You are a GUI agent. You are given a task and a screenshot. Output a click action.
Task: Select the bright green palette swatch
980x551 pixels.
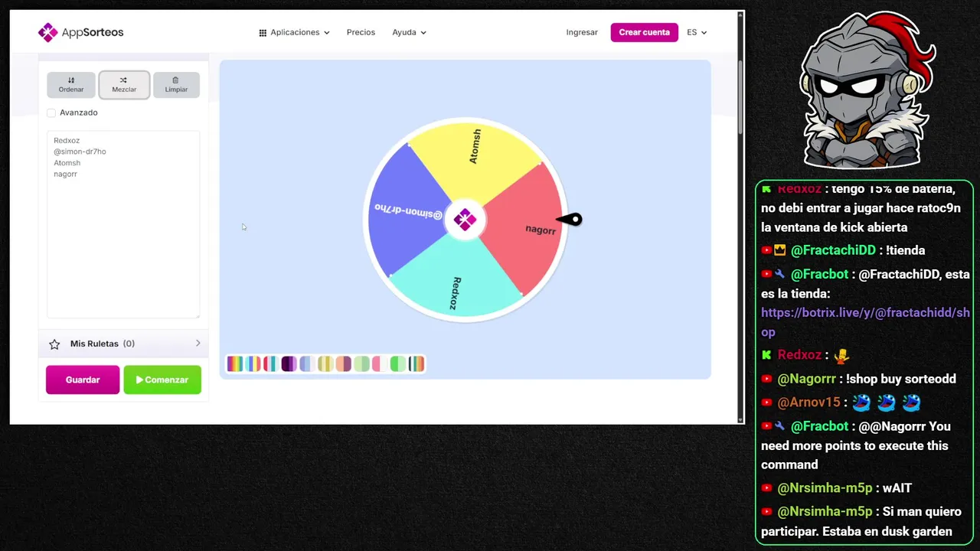[x=398, y=364]
